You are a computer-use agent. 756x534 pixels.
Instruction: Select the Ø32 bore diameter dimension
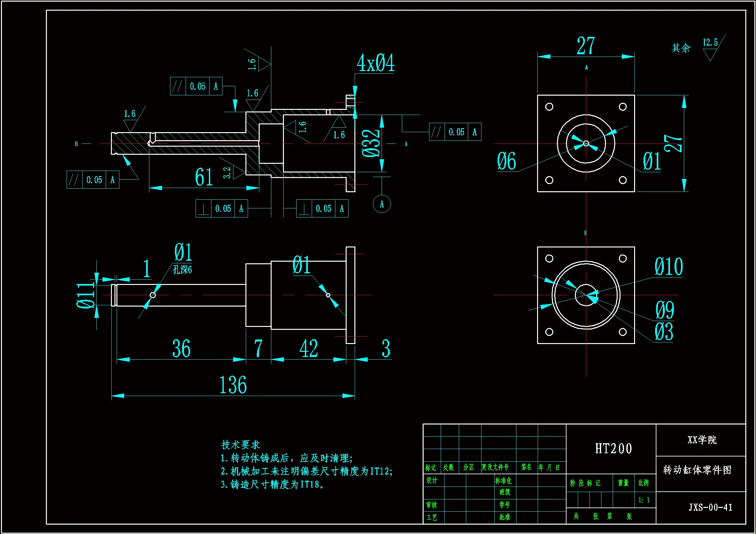[371, 143]
